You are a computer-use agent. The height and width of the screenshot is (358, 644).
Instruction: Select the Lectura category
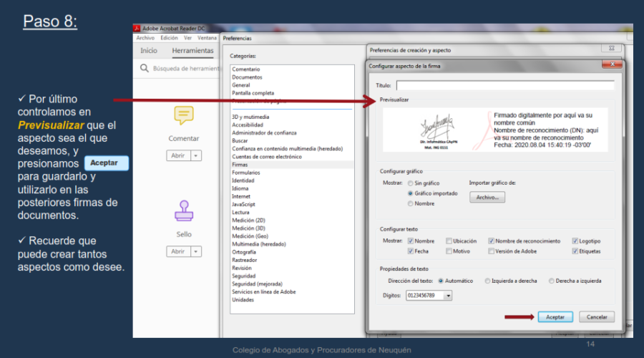240,213
